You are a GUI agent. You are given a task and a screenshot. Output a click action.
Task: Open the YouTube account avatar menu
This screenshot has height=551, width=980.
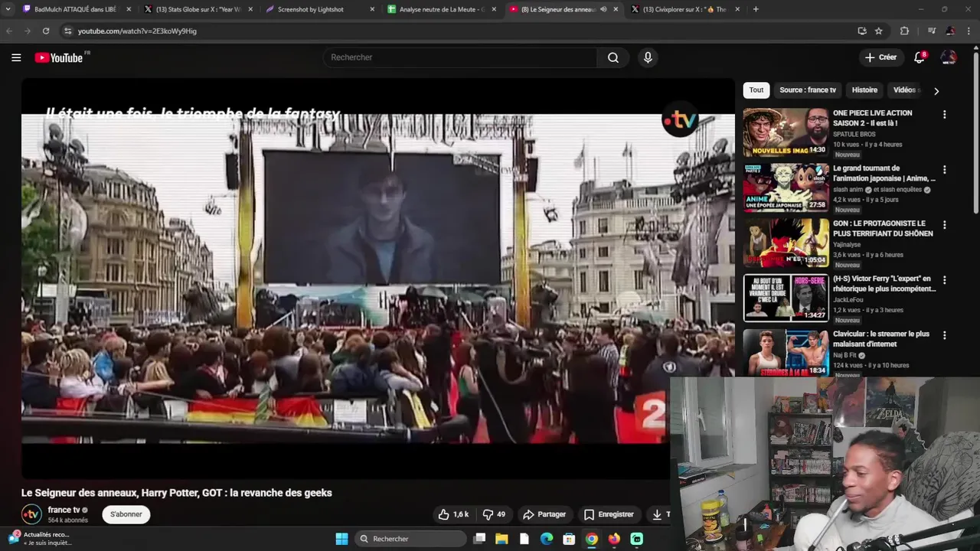pos(949,57)
